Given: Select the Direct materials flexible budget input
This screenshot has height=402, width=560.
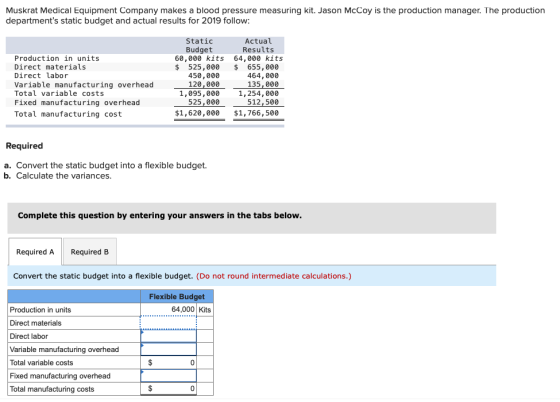Looking at the screenshot, I should [168, 323].
